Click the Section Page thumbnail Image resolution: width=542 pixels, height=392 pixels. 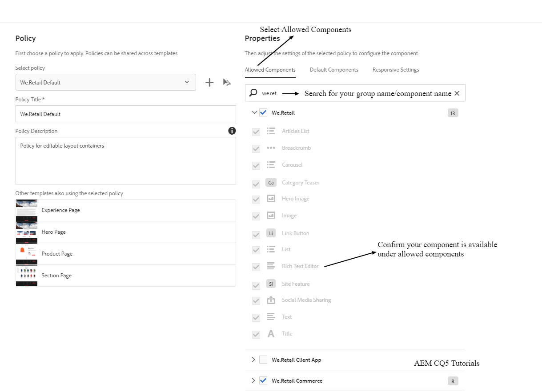(27, 276)
